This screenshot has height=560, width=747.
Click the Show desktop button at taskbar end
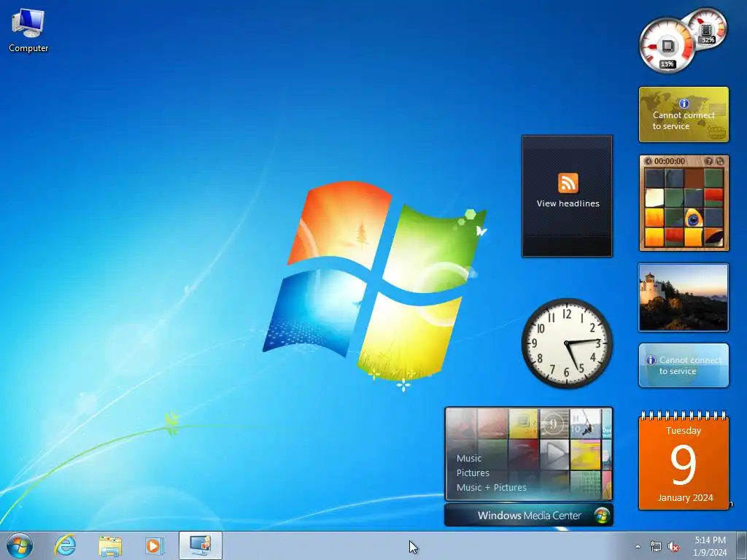pos(742,545)
